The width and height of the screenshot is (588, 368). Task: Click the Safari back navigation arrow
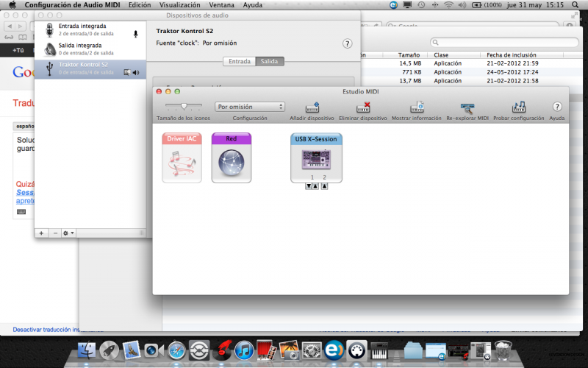(x=10, y=26)
